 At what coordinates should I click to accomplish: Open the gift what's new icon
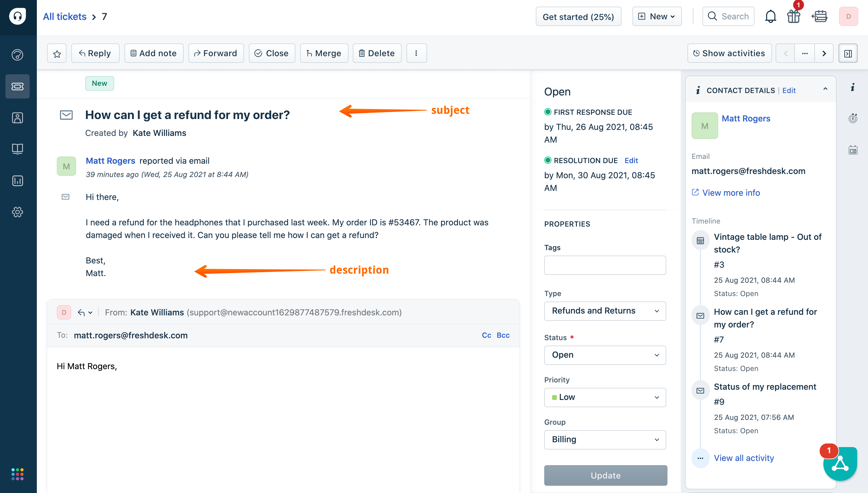793,16
